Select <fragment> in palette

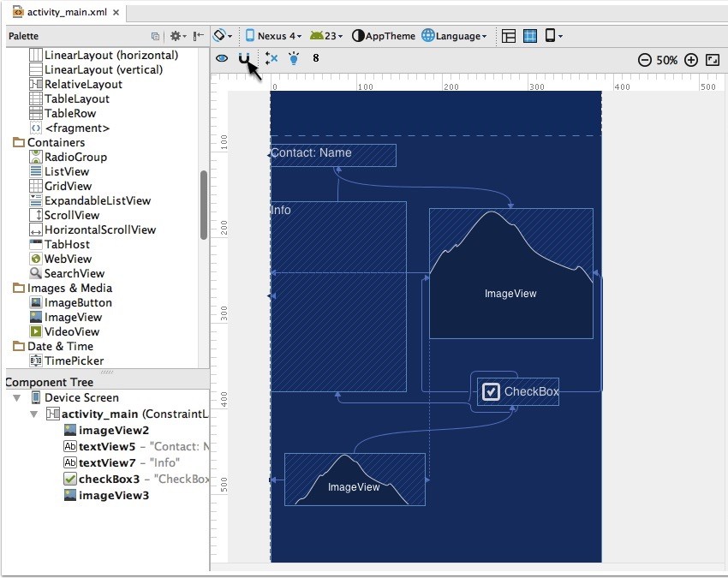[69, 128]
